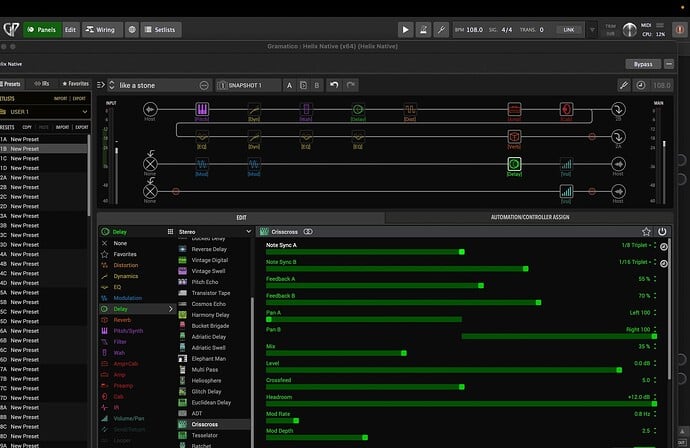Click IMPORT in the setlists header
Screen dimensions: 690x448
click(x=60, y=99)
